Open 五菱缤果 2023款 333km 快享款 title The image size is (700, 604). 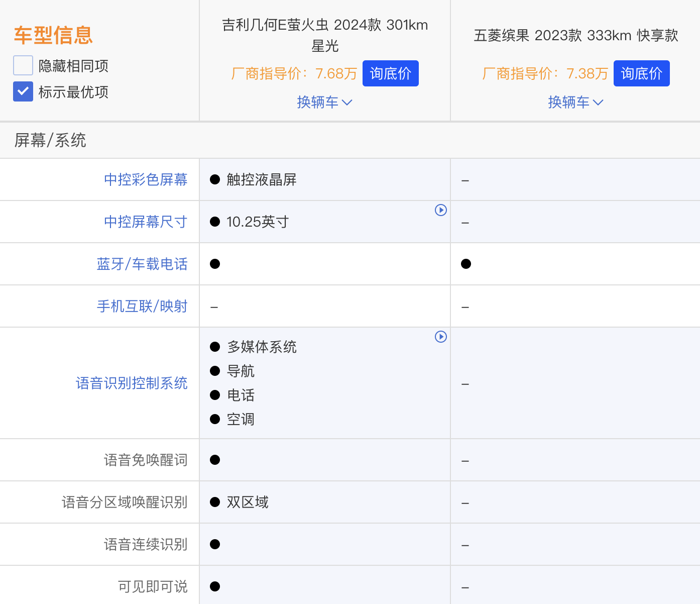(x=576, y=35)
